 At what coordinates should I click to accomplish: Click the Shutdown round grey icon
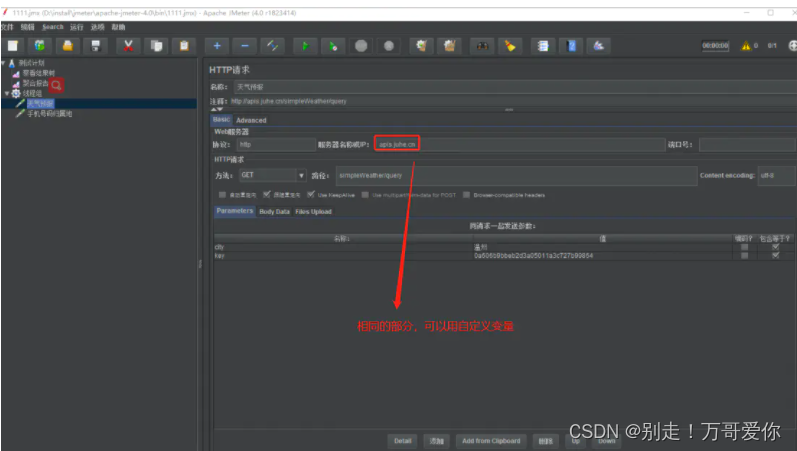point(389,46)
